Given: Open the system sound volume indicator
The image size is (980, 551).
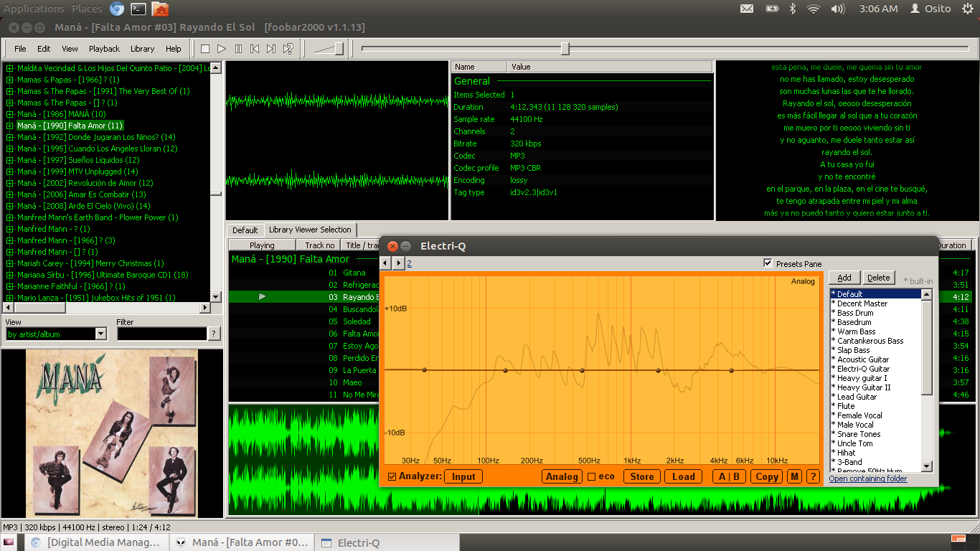Looking at the screenshot, I should (837, 9).
